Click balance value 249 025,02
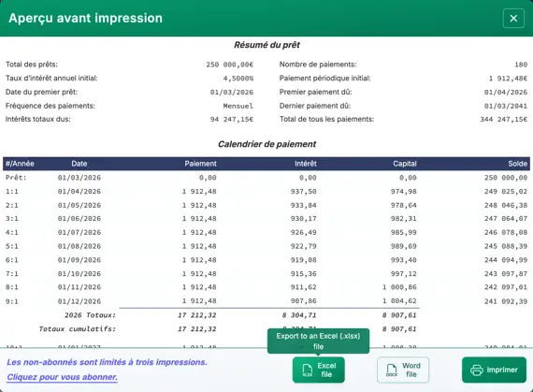Image resolution: width=533 pixels, height=392 pixels. click(x=506, y=192)
